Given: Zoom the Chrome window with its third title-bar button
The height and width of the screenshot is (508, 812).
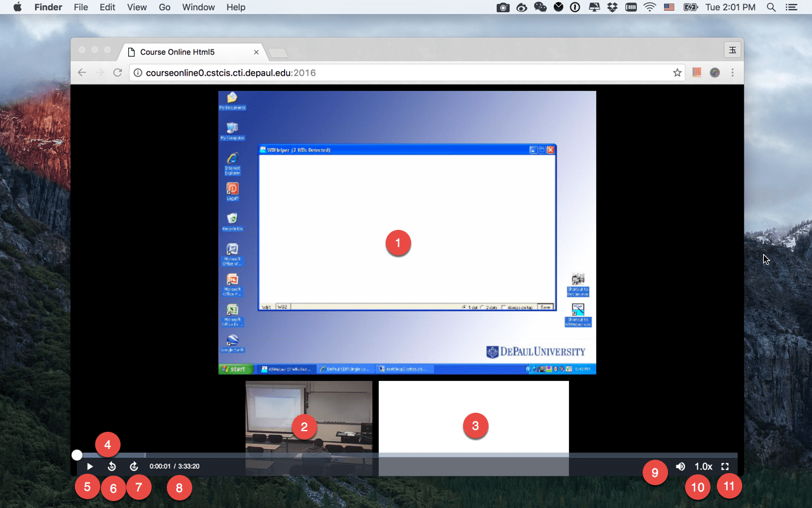Looking at the screenshot, I should pos(107,50).
